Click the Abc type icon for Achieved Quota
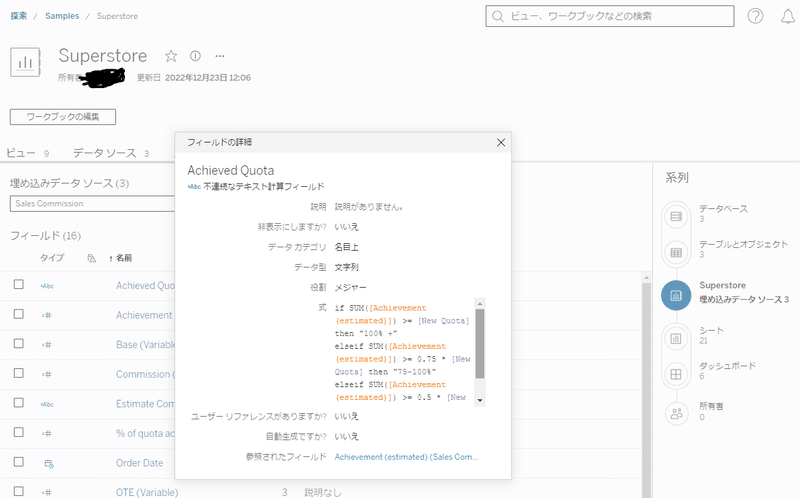This screenshot has height=498, width=800. coord(47,286)
